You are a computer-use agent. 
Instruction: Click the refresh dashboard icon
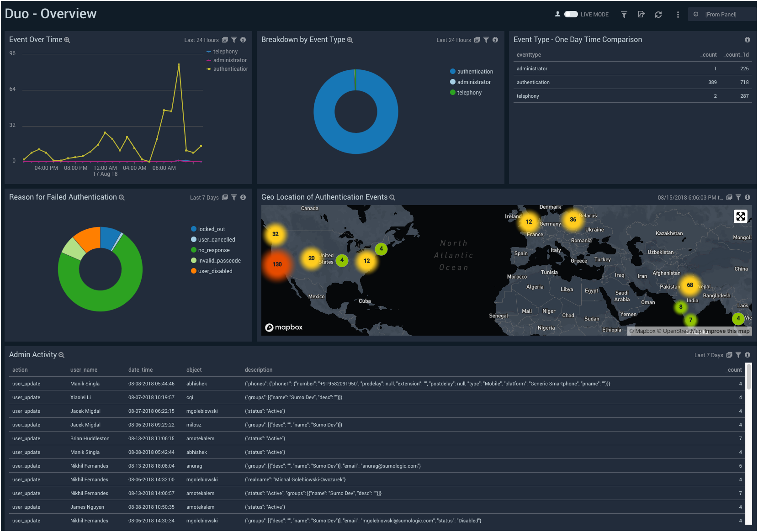(658, 14)
